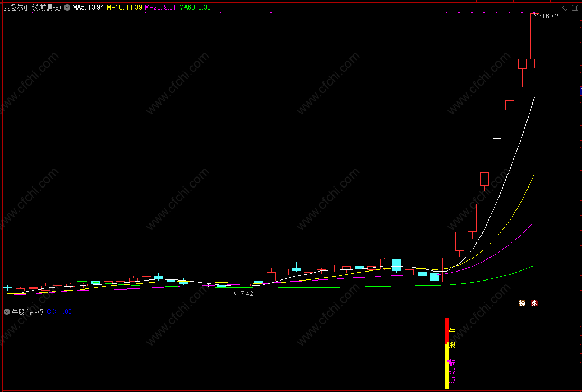The image size is (582, 392).
Task: Click the magenta 界 character in indicator panel
Action: click(452, 371)
